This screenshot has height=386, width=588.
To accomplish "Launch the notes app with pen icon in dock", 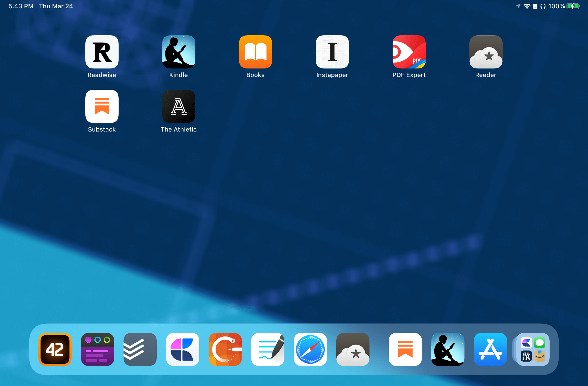I will pos(268,349).
